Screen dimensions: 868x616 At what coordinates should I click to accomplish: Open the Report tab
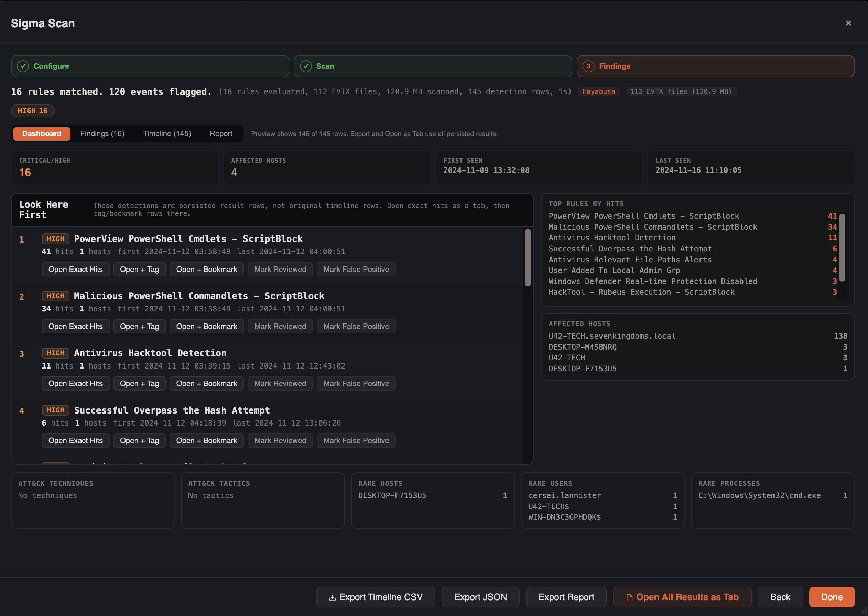[221, 133]
